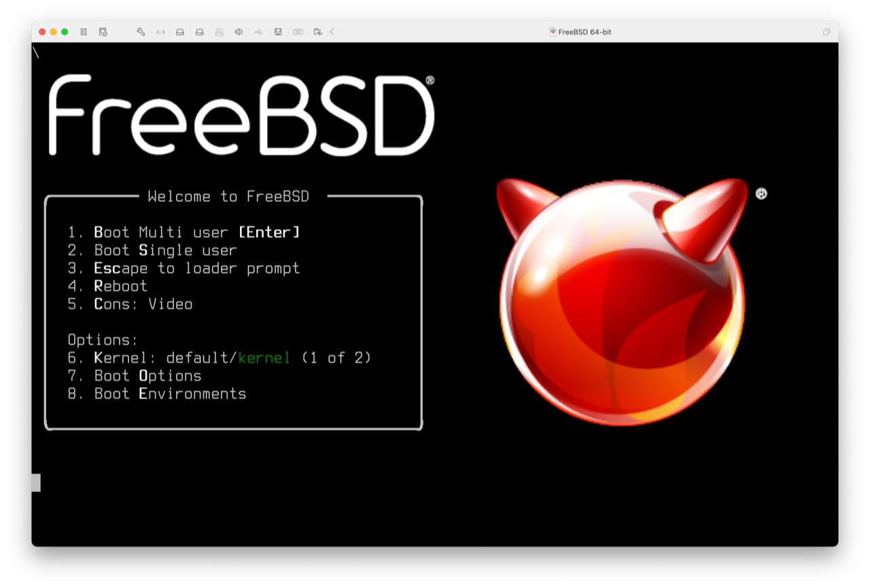Open VM settings with the wrench icon
Image resolution: width=870 pixels, height=588 pixels.
point(141,32)
